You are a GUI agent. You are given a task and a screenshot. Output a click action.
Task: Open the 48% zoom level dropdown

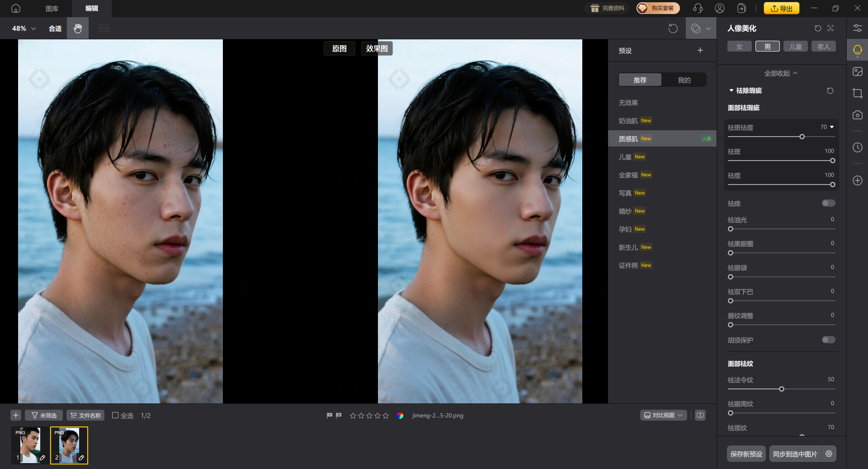24,28
